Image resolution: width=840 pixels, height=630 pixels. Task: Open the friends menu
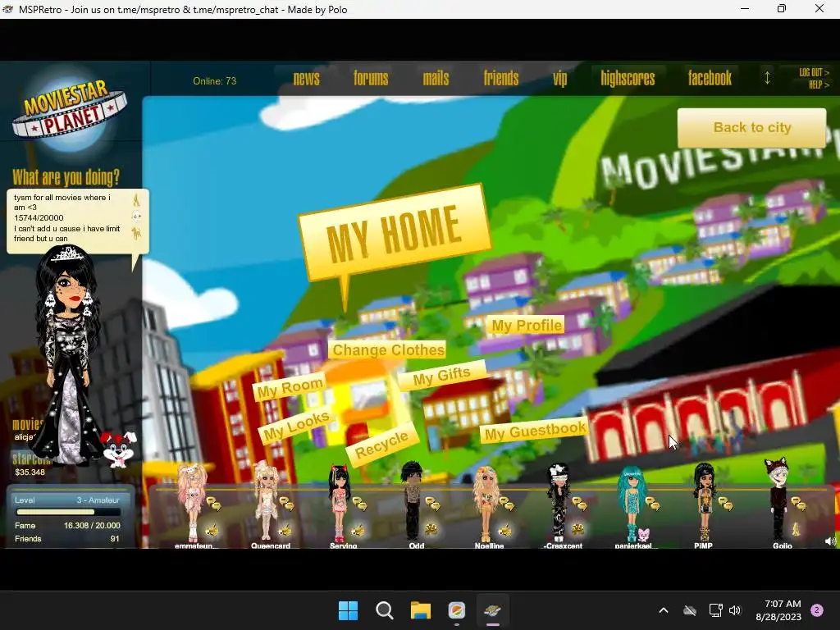click(x=501, y=79)
